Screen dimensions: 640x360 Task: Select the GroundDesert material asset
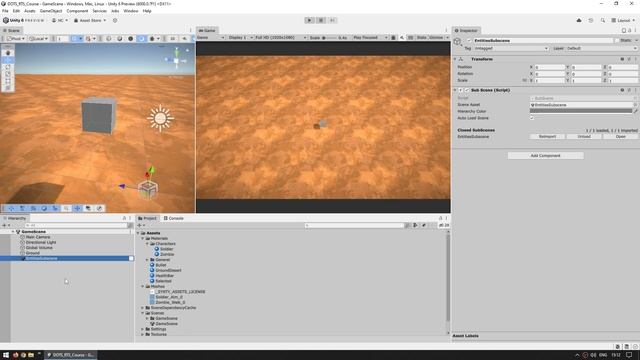168,270
